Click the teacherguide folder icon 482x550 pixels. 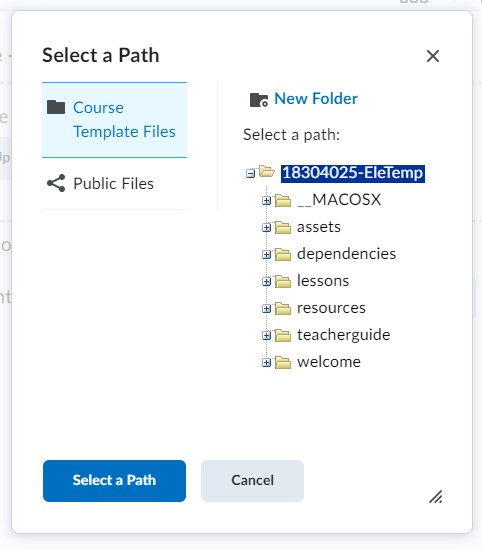pyautogui.click(x=283, y=335)
